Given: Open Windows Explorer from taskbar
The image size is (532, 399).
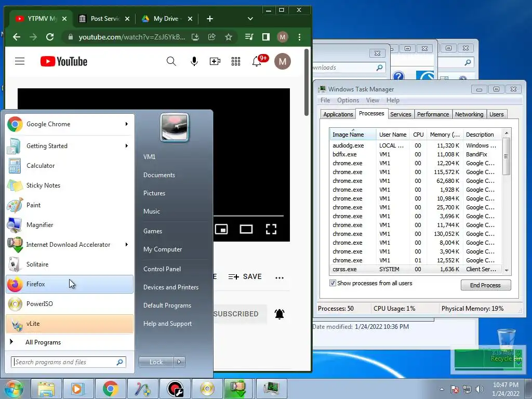Looking at the screenshot, I should [46, 389].
